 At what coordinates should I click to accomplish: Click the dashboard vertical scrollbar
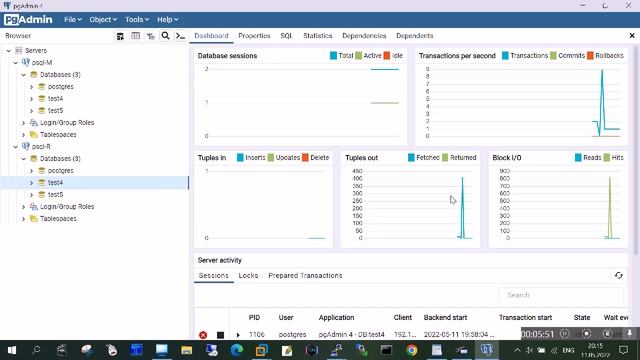636,151
